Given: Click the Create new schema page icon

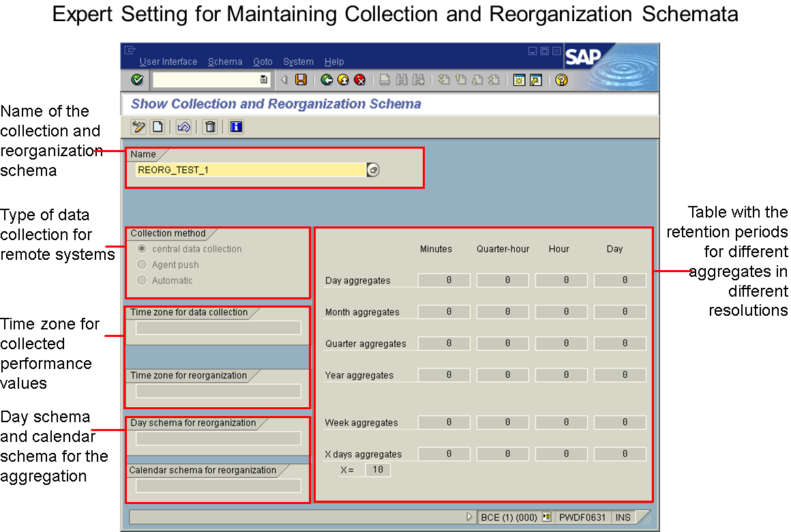Looking at the screenshot, I should tap(158, 127).
